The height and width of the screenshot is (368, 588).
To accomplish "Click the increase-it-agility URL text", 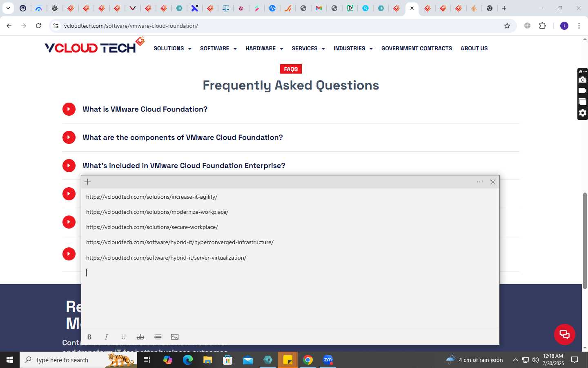I will 152,197.
